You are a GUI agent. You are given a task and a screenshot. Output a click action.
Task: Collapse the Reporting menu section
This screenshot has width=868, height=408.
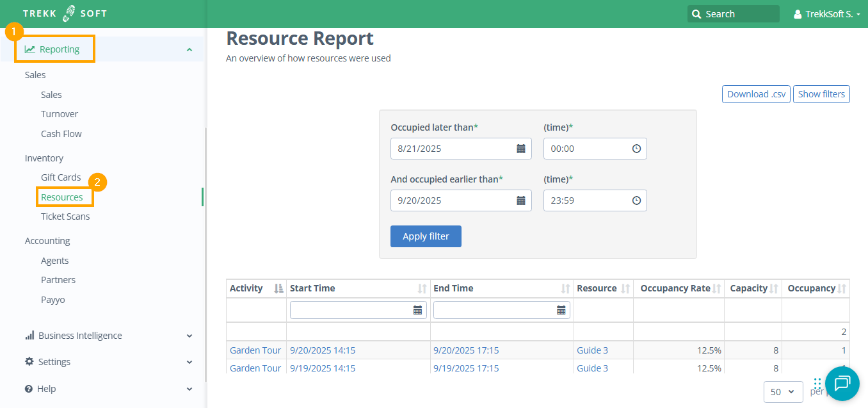coord(189,49)
